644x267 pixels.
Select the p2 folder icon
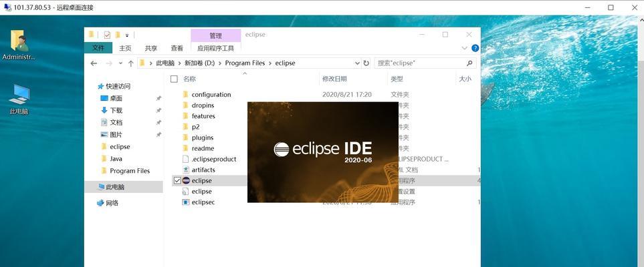(x=185, y=127)
